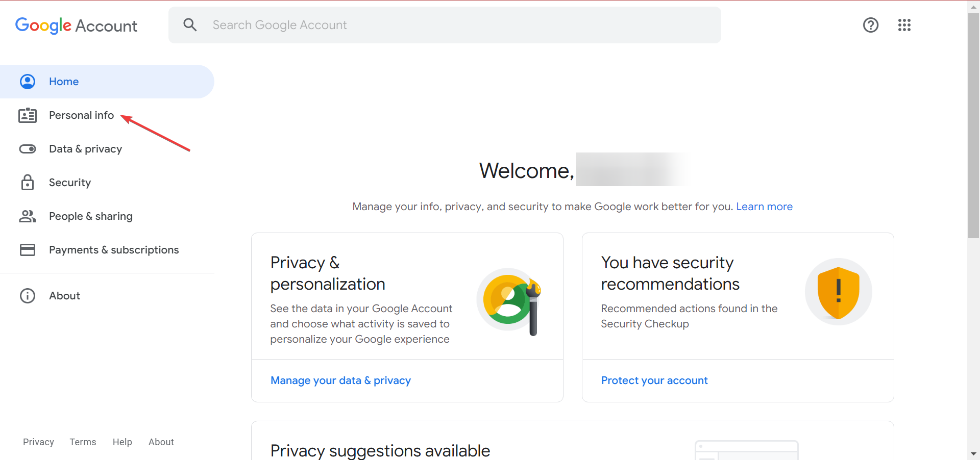This screenshot has height=460, width=980.
Task: Open Personal info in the sidebar
Action: click(107, 115)
